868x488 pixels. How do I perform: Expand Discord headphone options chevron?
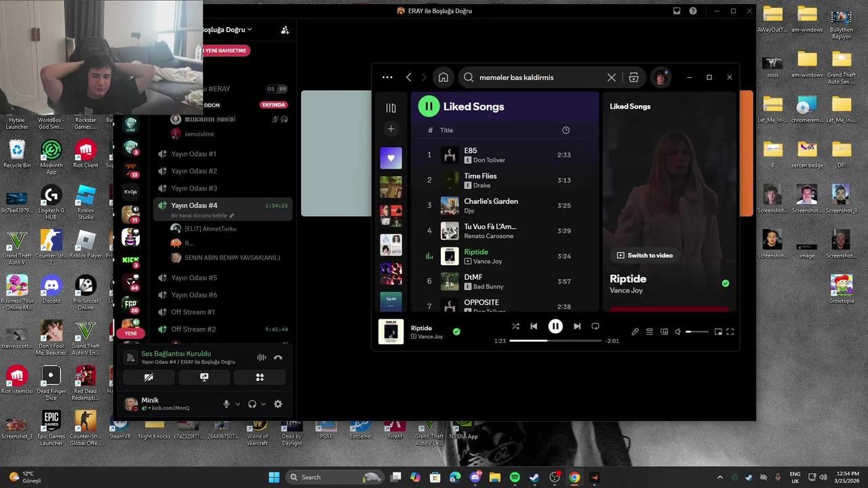click(264, 404)
